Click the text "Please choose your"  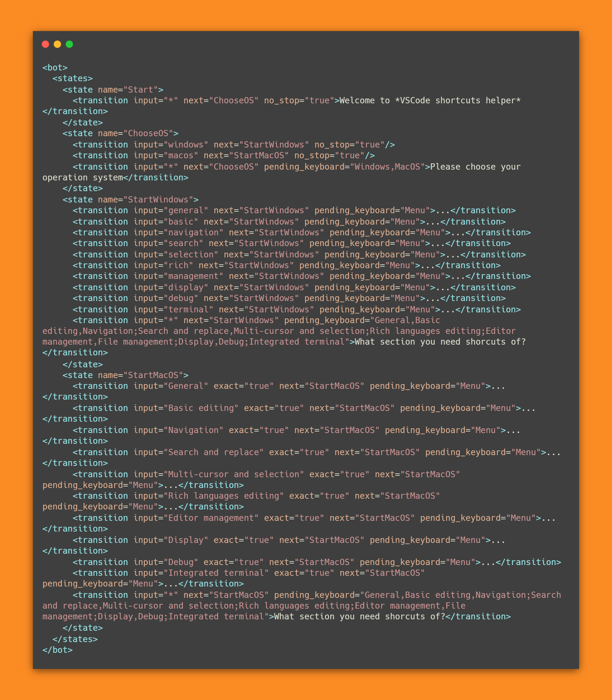pos(475,167)
